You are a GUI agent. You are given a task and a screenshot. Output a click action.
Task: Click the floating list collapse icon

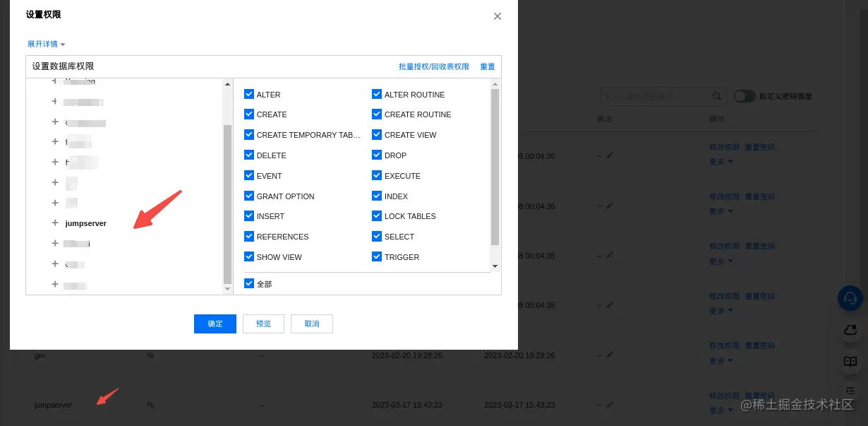pos(850,390)
